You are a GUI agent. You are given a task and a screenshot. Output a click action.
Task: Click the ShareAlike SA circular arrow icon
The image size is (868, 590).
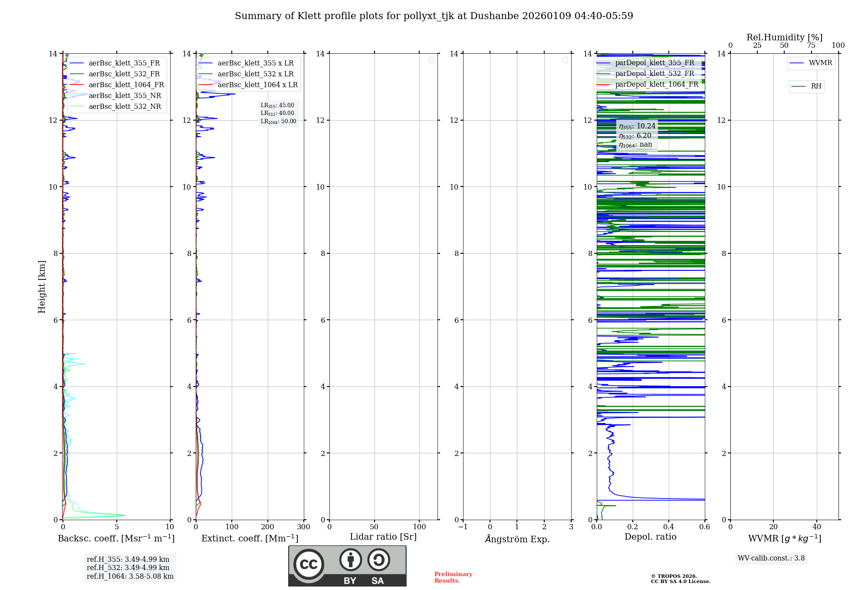coord(378,560)
